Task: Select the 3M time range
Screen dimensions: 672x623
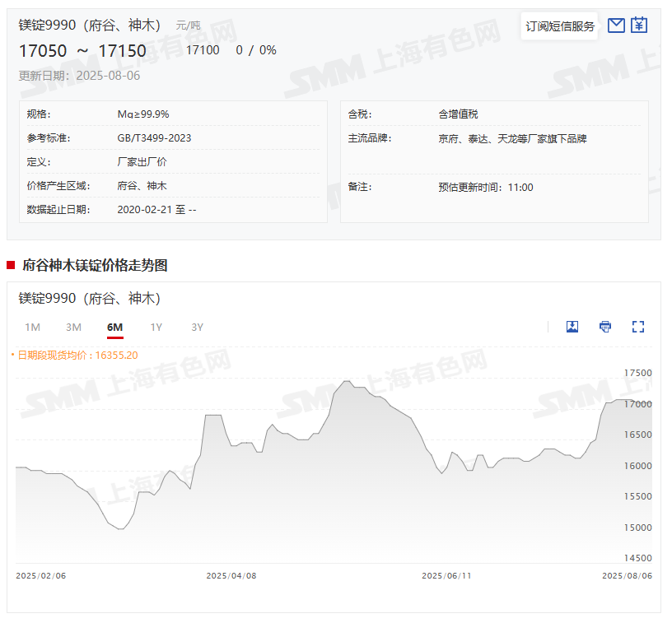Action: coord(73,328)
